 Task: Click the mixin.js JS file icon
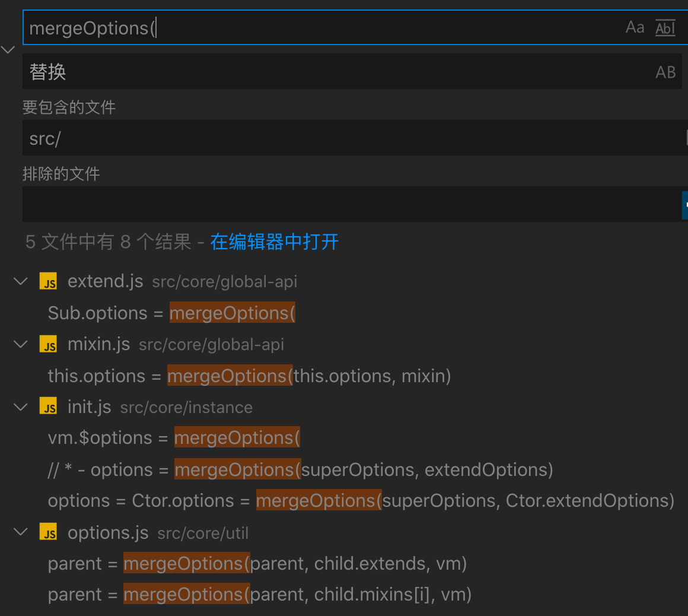(49, 344)
